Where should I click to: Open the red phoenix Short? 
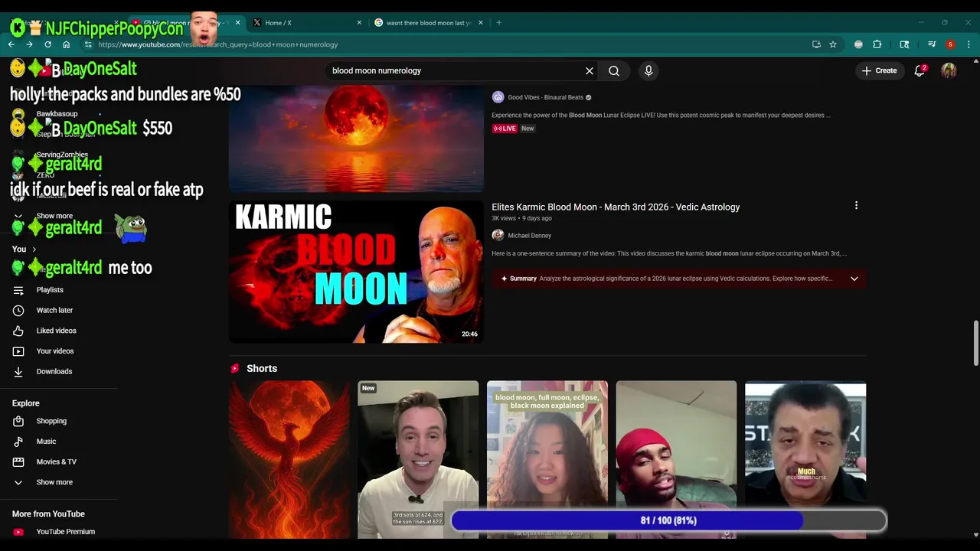289,459
